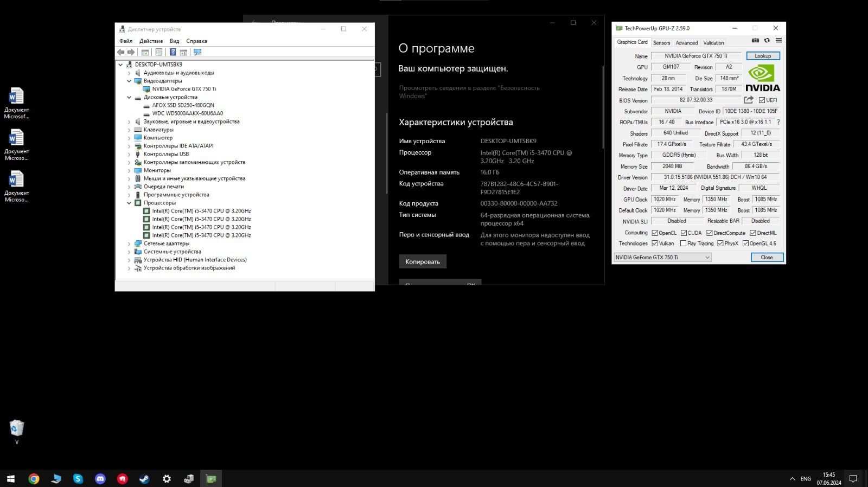Toggle the Vulkan checkbox
Viewport: 868px width, 487px height.
tap(655, 243)
